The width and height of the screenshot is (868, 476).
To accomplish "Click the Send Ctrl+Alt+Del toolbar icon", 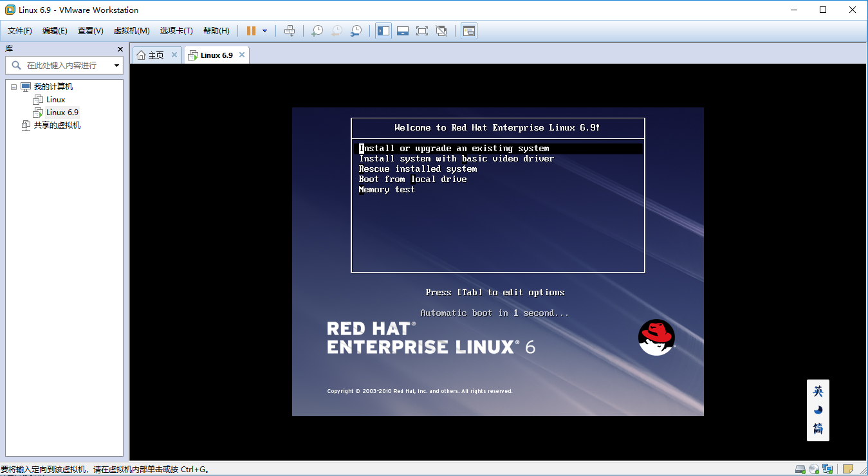I will pyautogui.click(x=290, y=31).
